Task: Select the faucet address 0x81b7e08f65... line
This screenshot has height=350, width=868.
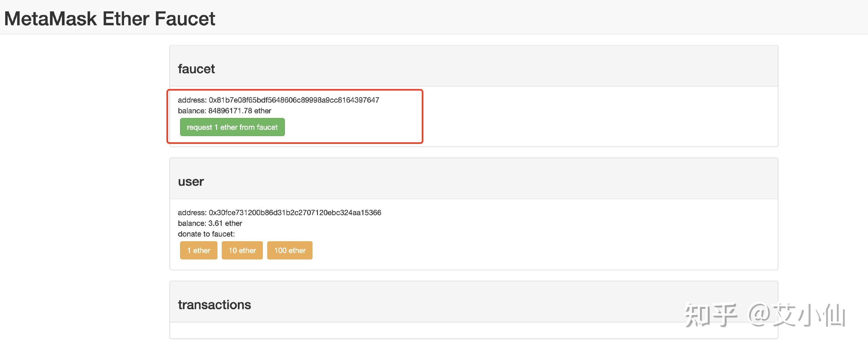Action: [x=278, y=100]
